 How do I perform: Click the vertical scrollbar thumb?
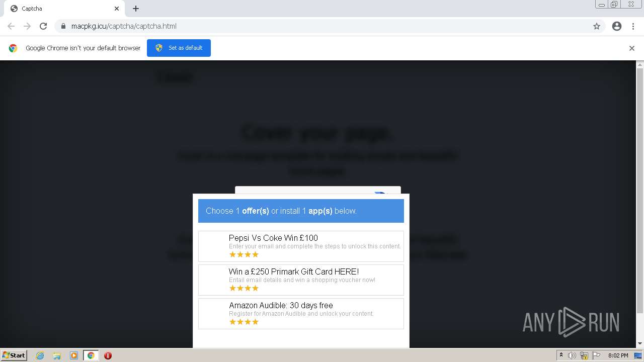640,191
